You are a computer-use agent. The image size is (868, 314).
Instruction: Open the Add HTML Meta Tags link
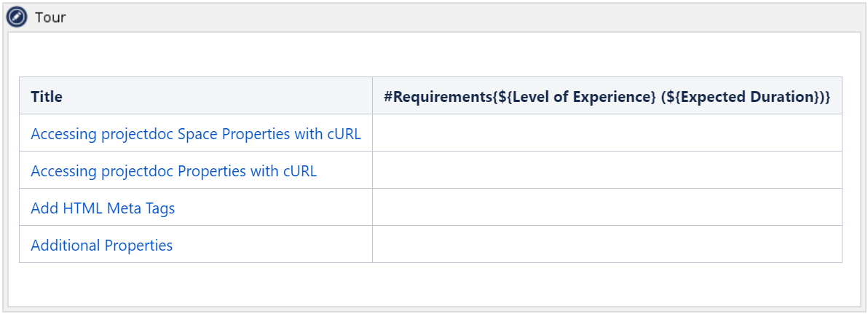point(103,208)
